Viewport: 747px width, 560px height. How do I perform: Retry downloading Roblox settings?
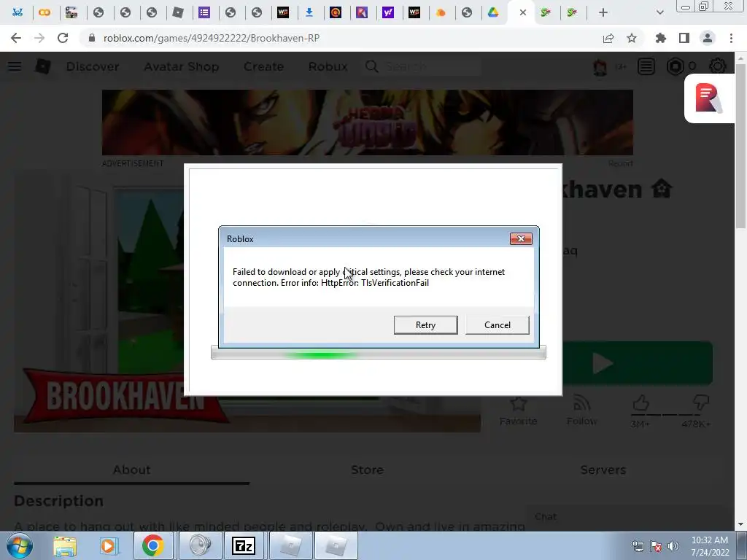point(425,324)
